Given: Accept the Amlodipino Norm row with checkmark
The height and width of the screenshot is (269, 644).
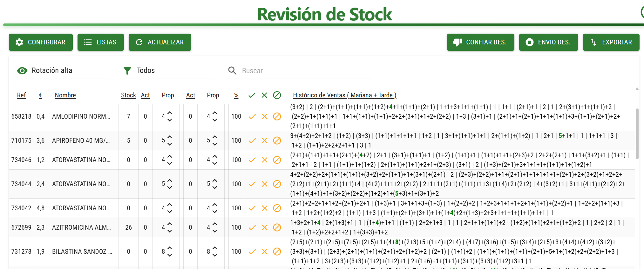Looking at the screenshot, I should 252,116.
